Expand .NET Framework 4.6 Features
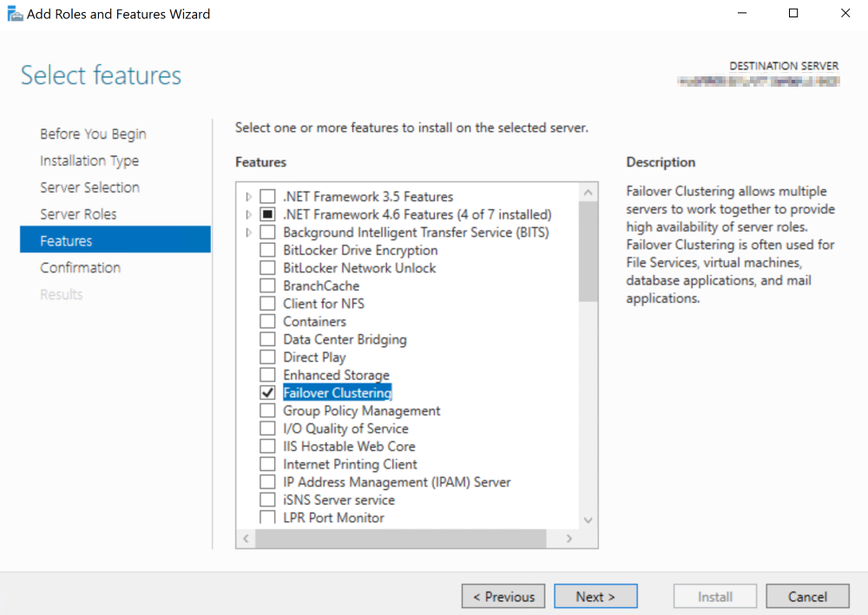 tap(247, 214)
